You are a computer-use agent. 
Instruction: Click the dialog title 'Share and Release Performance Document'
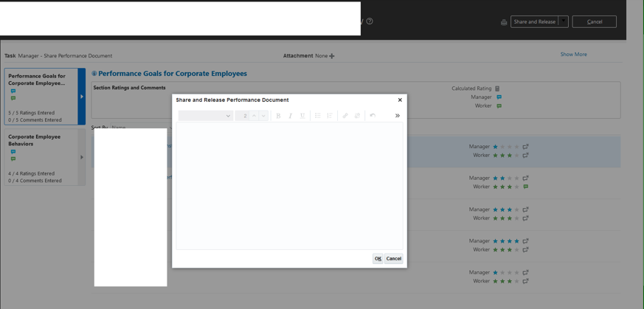(x=232, y=100)
